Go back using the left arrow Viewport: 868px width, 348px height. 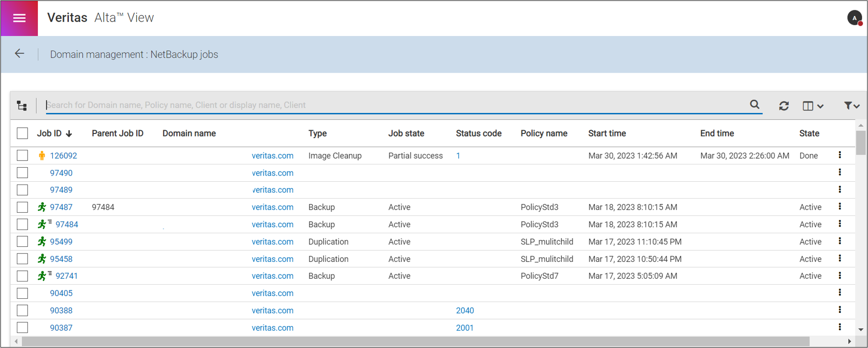tap(20, 54)
